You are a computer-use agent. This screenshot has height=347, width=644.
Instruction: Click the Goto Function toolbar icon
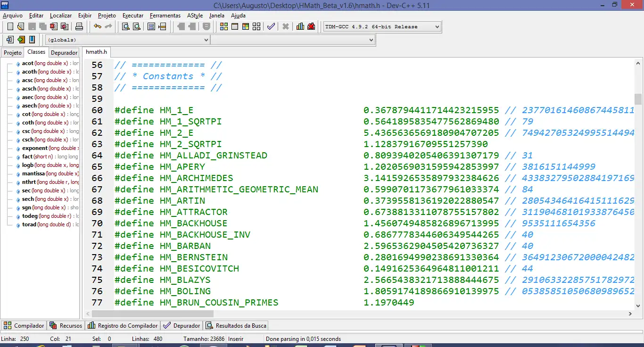pyautogui.click(x=151, y=26)
